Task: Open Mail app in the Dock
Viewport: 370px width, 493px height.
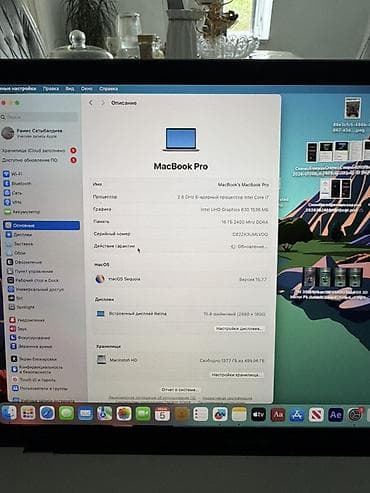Action: coord(85,414)
